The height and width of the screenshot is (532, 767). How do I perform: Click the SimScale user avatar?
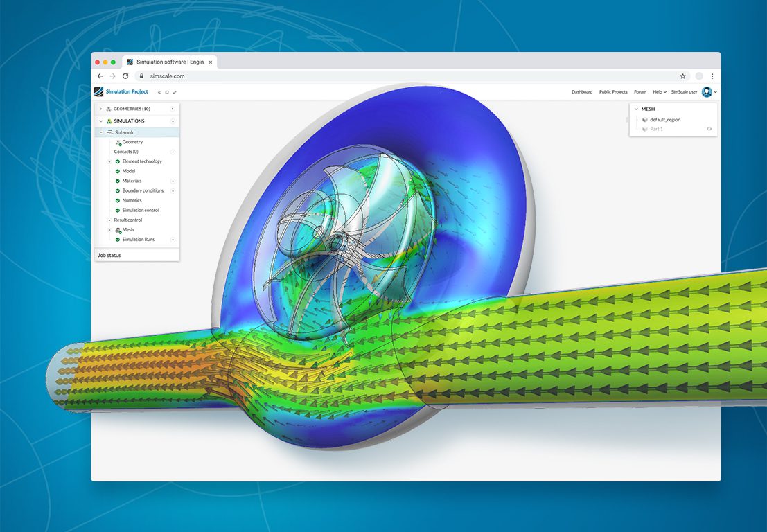(707, 92)
